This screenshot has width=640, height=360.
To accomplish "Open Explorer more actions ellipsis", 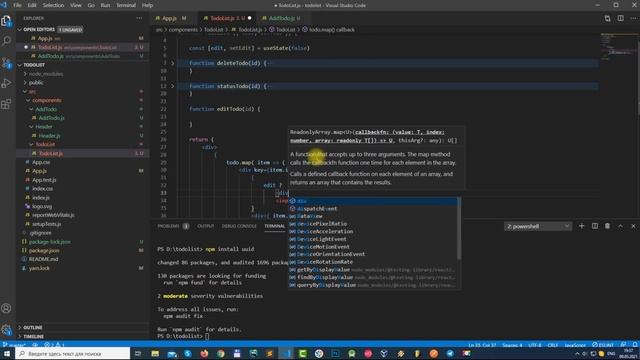I will (139, 18).
